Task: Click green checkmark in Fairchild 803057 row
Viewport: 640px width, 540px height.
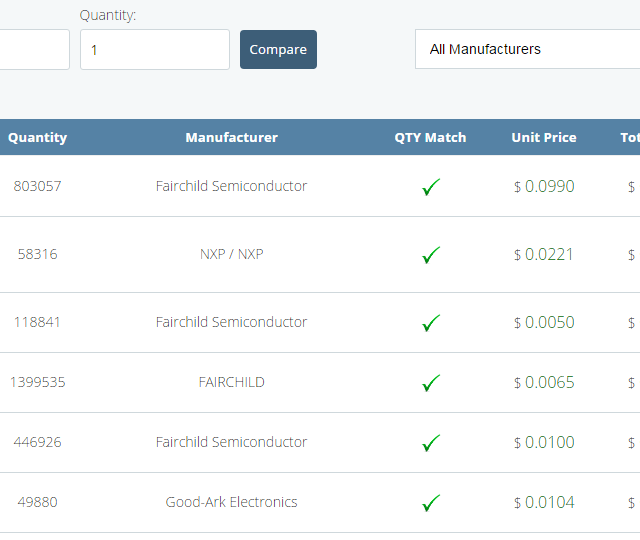Action: 431,187
